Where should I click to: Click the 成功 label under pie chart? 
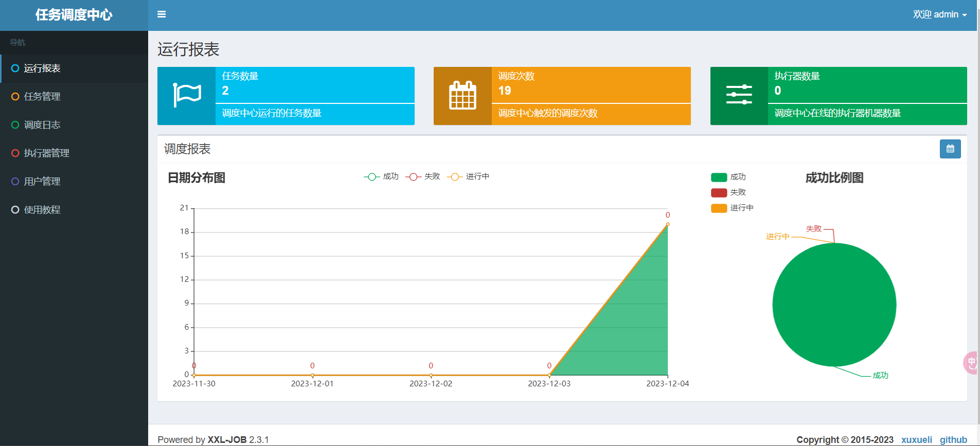[881, 376]
